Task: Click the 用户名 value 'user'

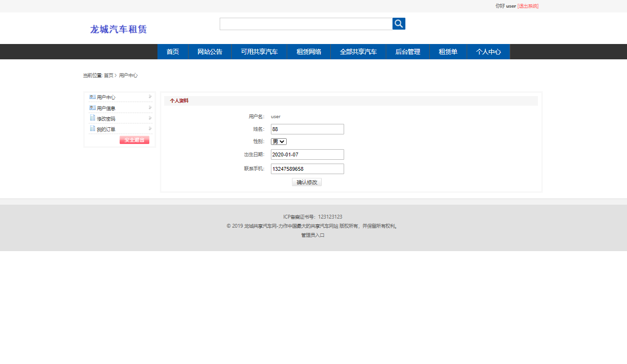Action: click(x=276, y=116)
